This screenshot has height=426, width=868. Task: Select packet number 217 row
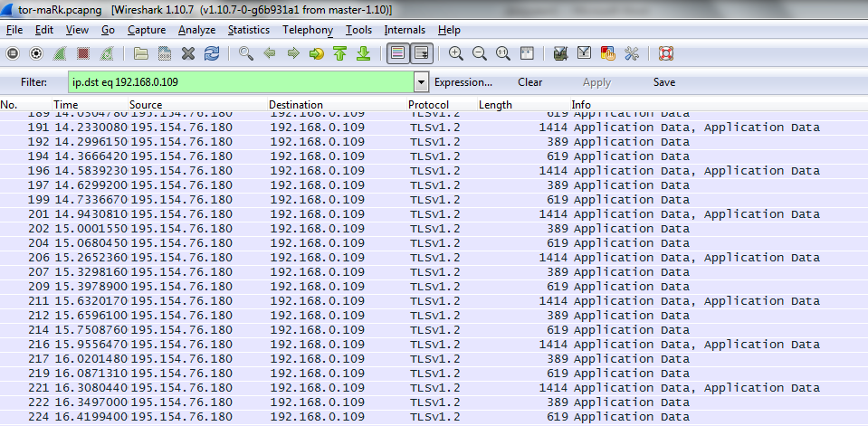434,358
